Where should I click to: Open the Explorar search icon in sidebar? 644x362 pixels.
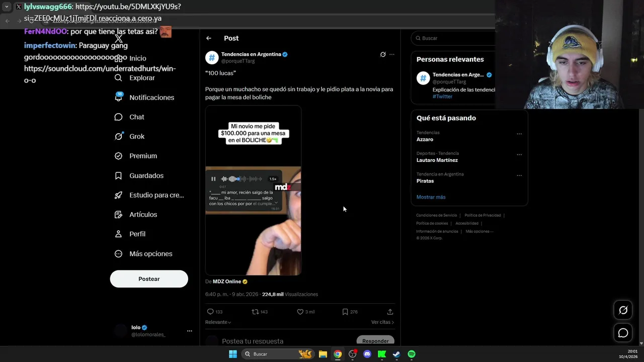pyautogui.click(x=118, y=78)
